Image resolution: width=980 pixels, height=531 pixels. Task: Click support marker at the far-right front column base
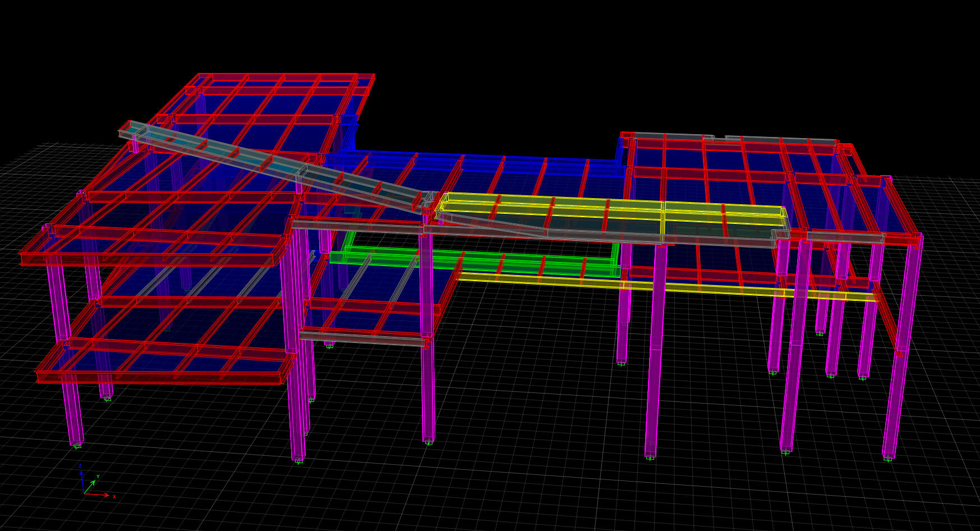pos(888,459)
